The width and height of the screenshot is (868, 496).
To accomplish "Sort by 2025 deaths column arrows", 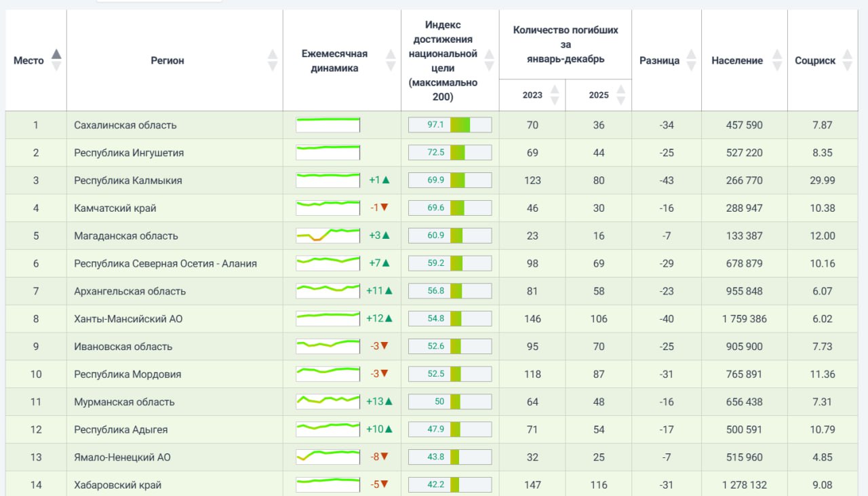I will [x=621, y=94].
